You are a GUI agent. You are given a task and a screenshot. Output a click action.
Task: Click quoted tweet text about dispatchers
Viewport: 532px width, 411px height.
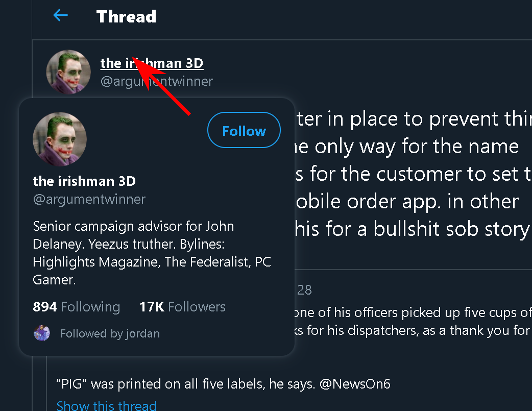(x=408, y=330)
